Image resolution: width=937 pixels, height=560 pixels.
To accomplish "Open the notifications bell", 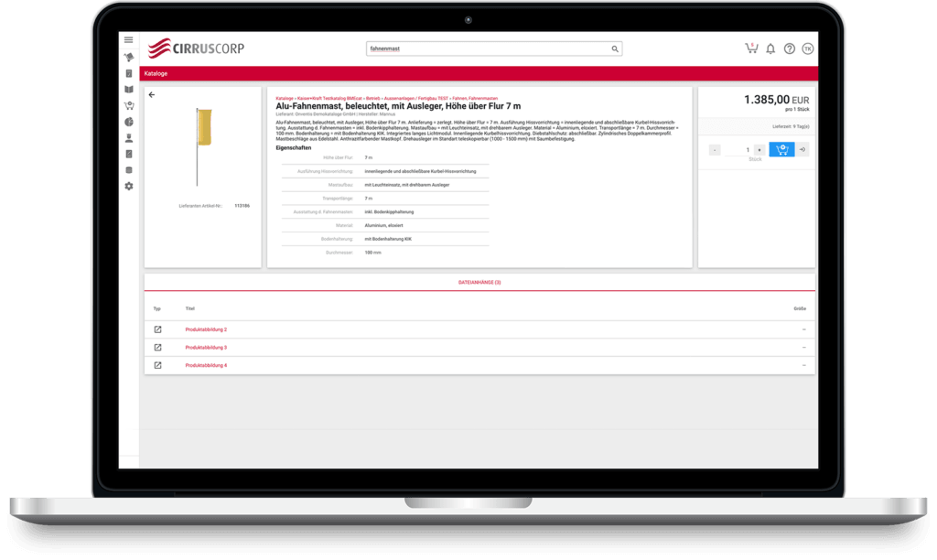I will point(770,48).
